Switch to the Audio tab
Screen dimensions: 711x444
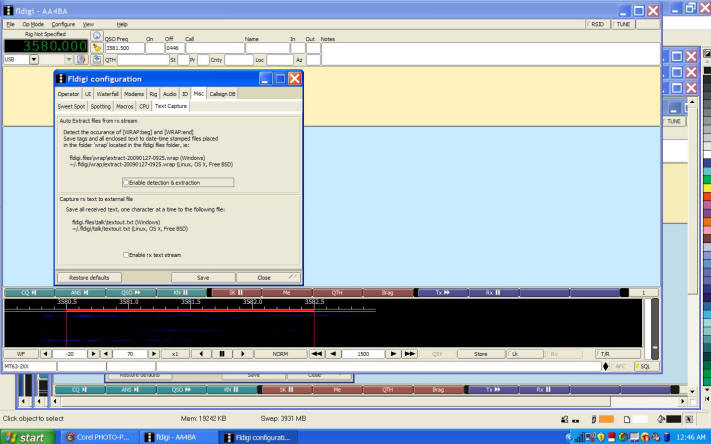click(170, 94)
